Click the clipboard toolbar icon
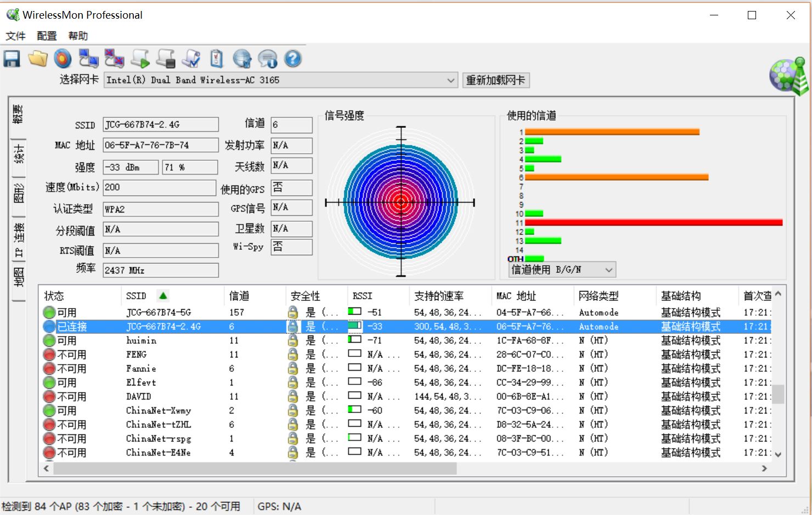 coord(217,59)
